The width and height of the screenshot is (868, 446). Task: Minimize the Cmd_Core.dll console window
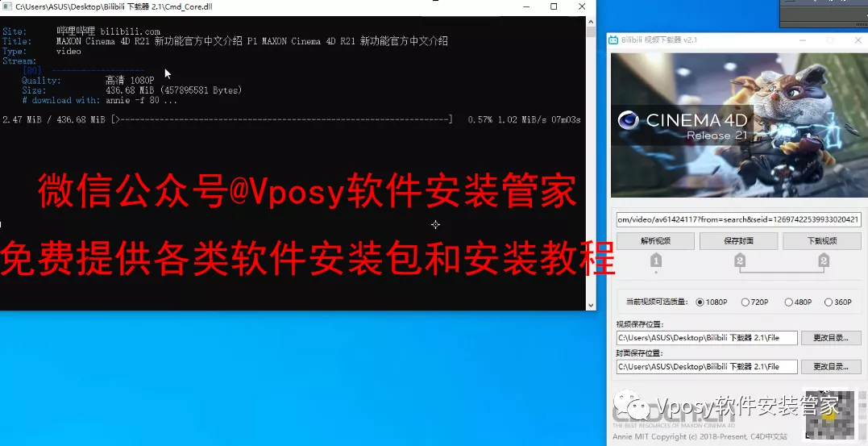coord(526,6)
